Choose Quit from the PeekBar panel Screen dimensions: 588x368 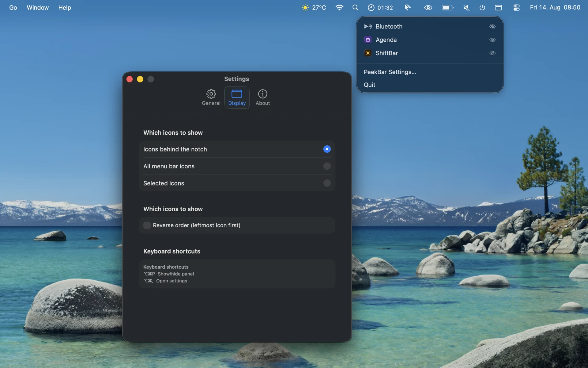tap(369, 85)
